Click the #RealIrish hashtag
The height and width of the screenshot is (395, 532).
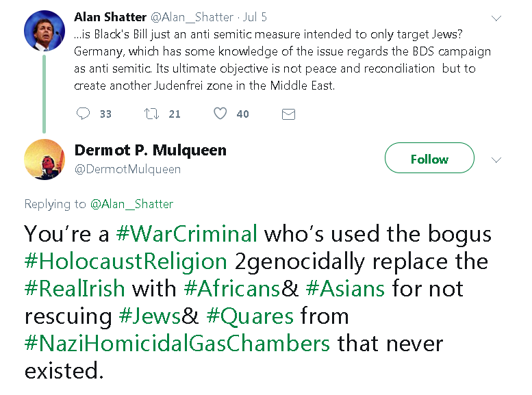[75, 289]
